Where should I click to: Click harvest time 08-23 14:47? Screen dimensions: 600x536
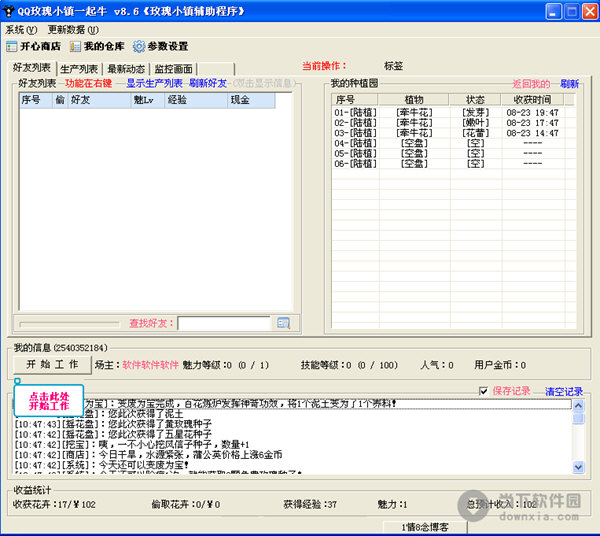point(532,133)
